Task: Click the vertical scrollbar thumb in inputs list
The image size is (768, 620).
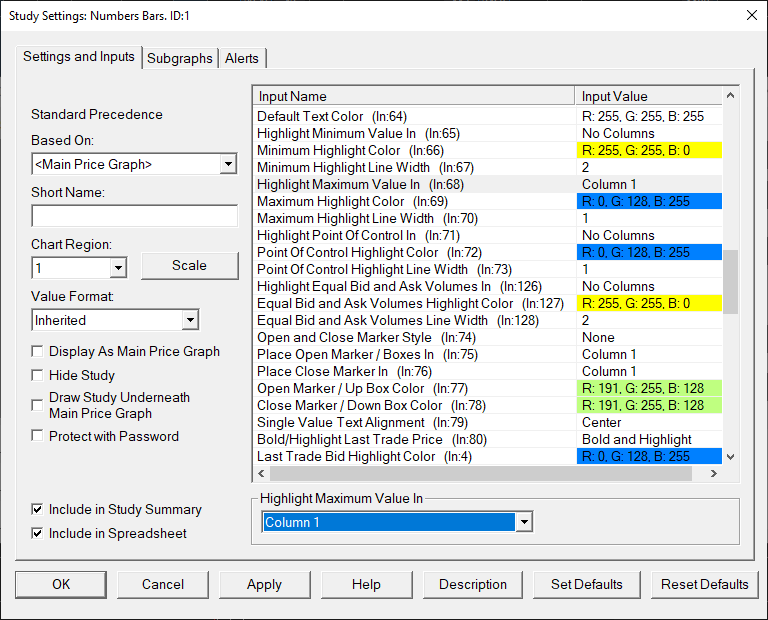Action: (x=730, y=282)
